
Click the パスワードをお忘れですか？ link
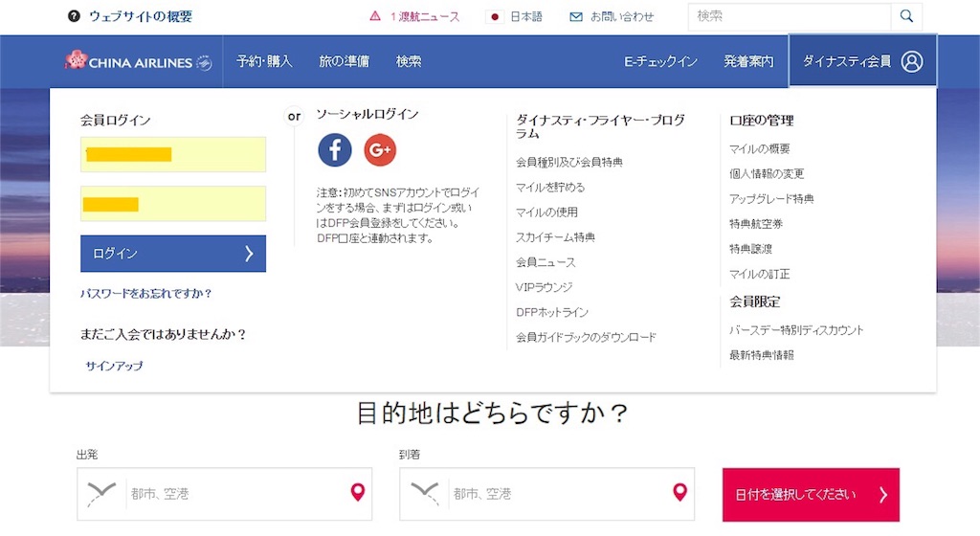[146, 293]
